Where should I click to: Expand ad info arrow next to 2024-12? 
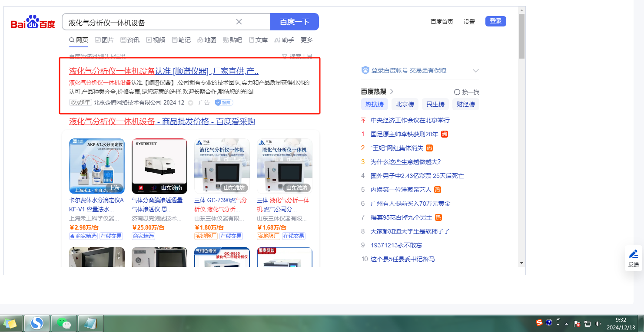click(190, 103)
